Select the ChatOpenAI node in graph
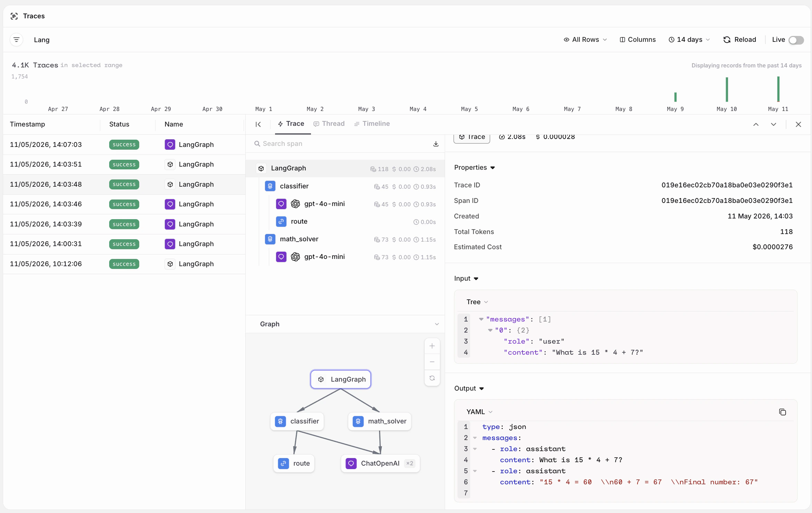 (380, 464)
